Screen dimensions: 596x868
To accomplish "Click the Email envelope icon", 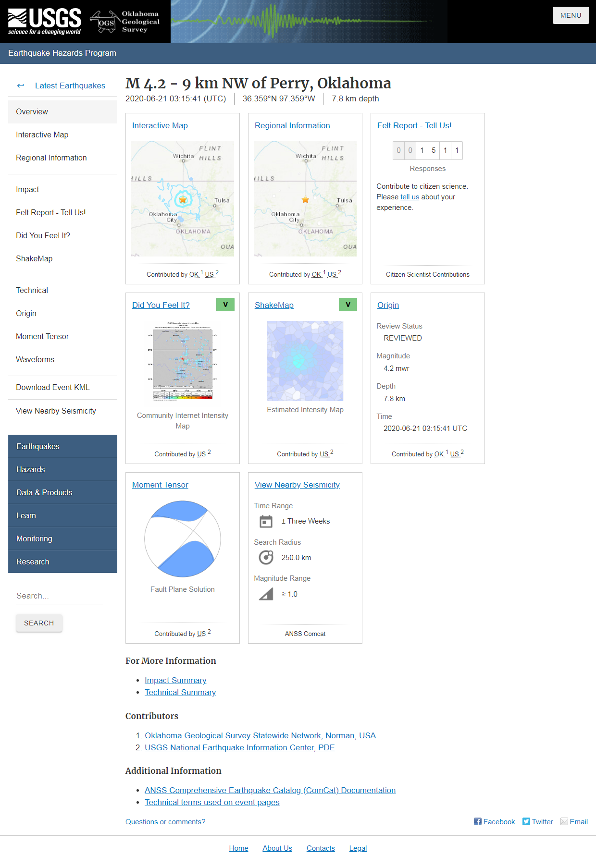I will [564, 821].
